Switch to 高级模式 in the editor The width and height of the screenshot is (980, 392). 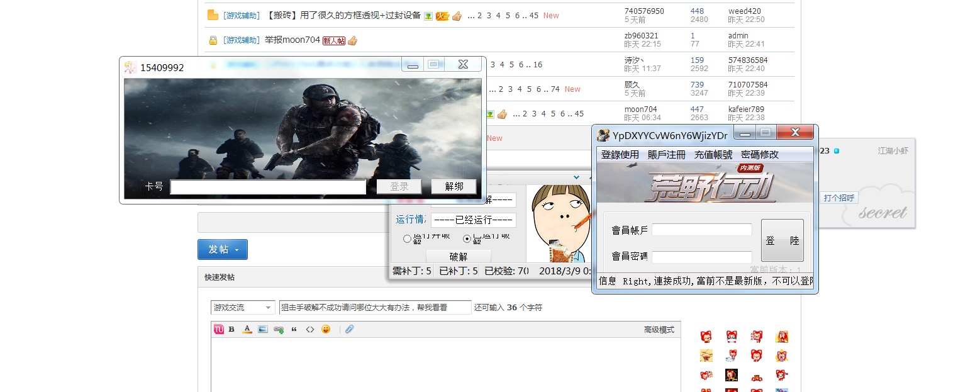(659, 330)
